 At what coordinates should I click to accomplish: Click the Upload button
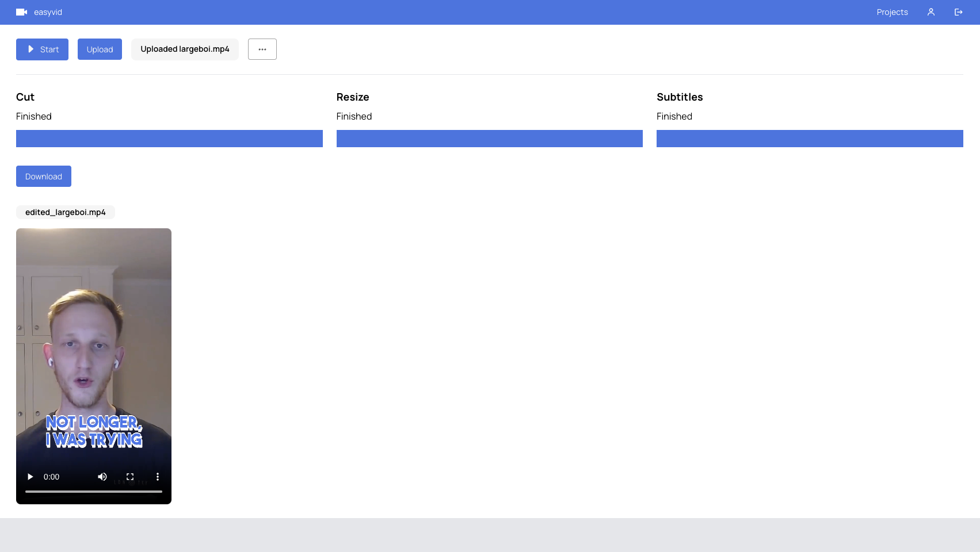click(x=100, y=49)
